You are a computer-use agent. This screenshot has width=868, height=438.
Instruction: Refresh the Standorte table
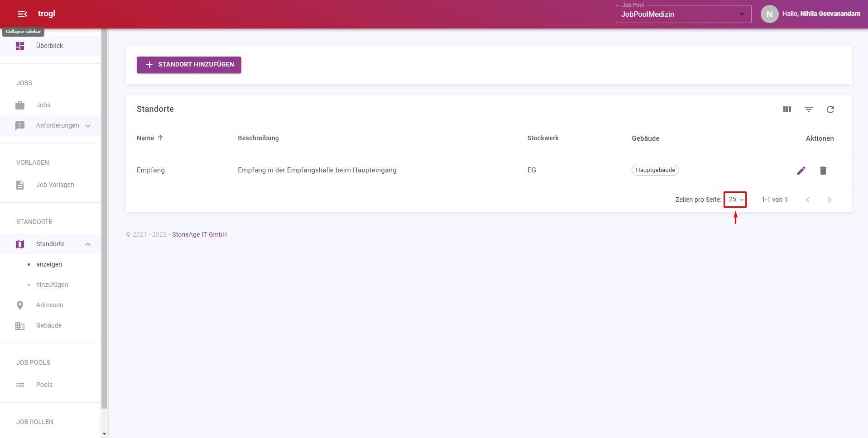click(x=830, y=109)
